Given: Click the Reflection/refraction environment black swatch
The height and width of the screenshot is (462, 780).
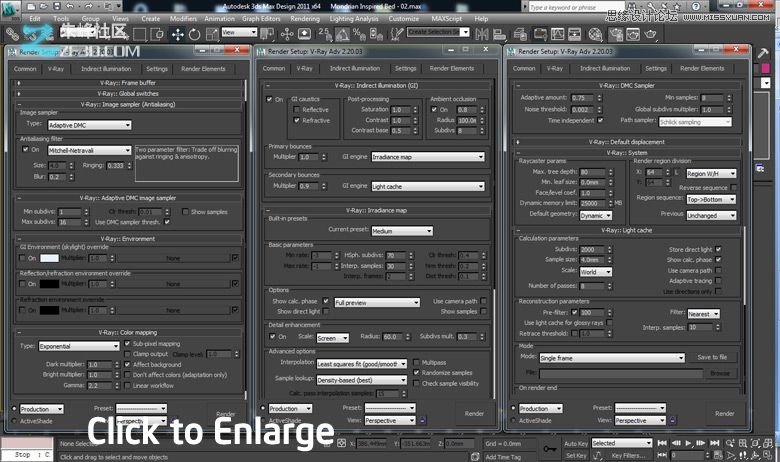Looking at the screenshot, I should 49,284.
